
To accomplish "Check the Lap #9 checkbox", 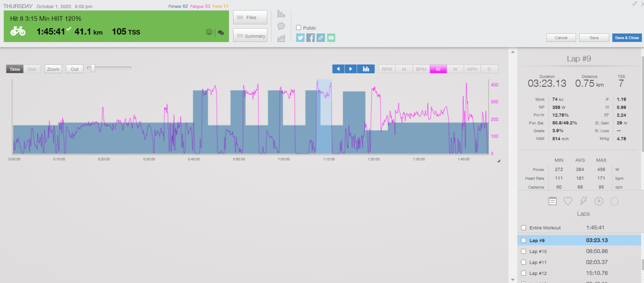I will (x=524, y=240).
